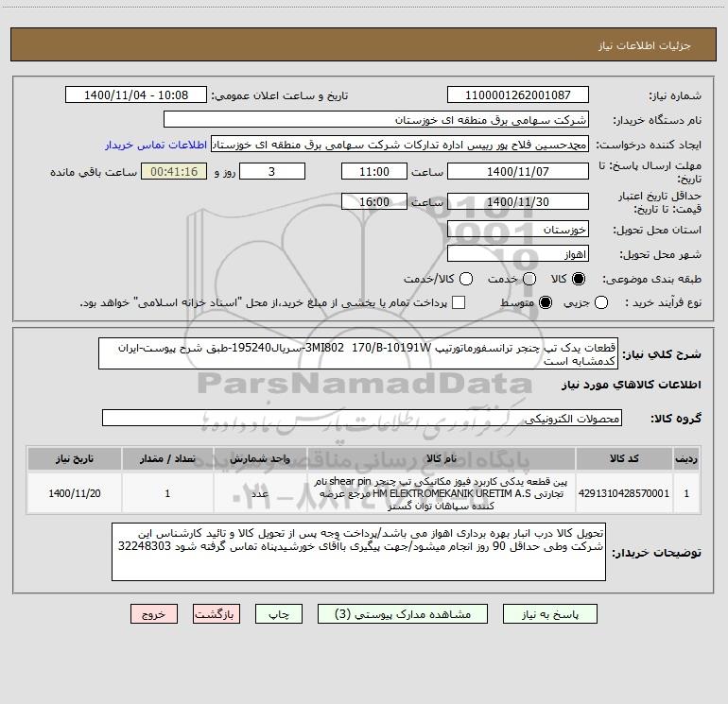
Task: Click the response deadline date 1400/11/07
Action: pos(518,171)
